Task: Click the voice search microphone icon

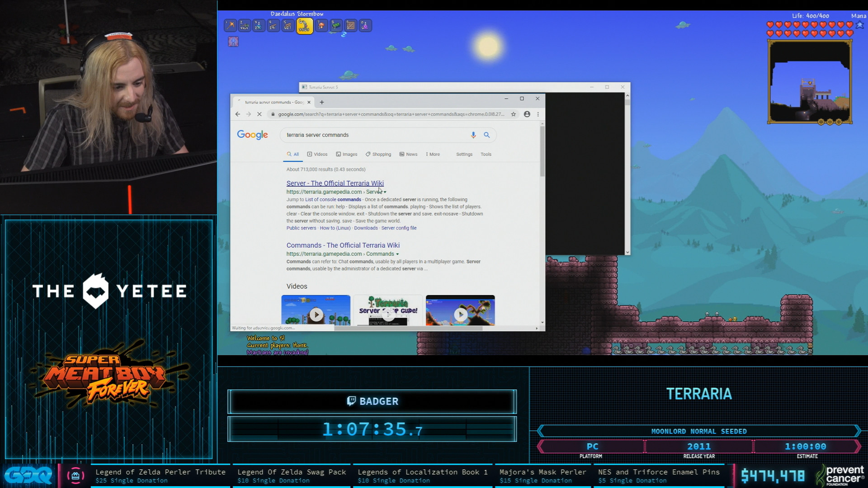Action: (x=473, y=135)
